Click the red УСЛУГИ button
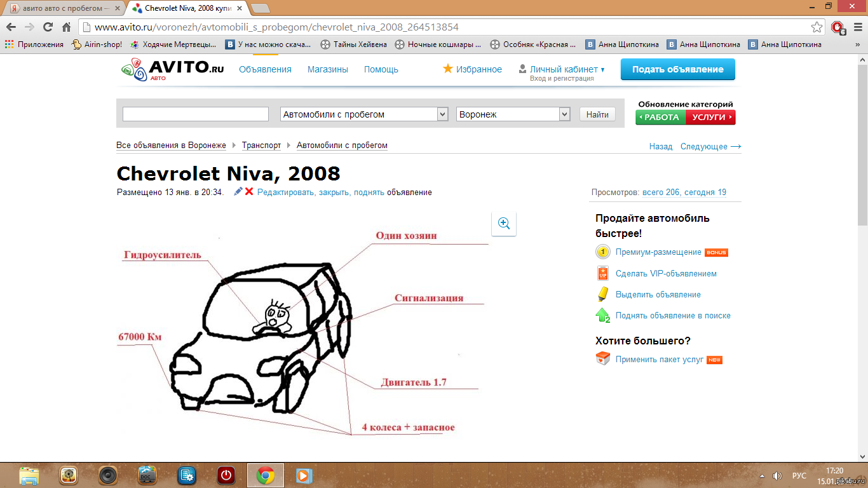 (710, 118)
